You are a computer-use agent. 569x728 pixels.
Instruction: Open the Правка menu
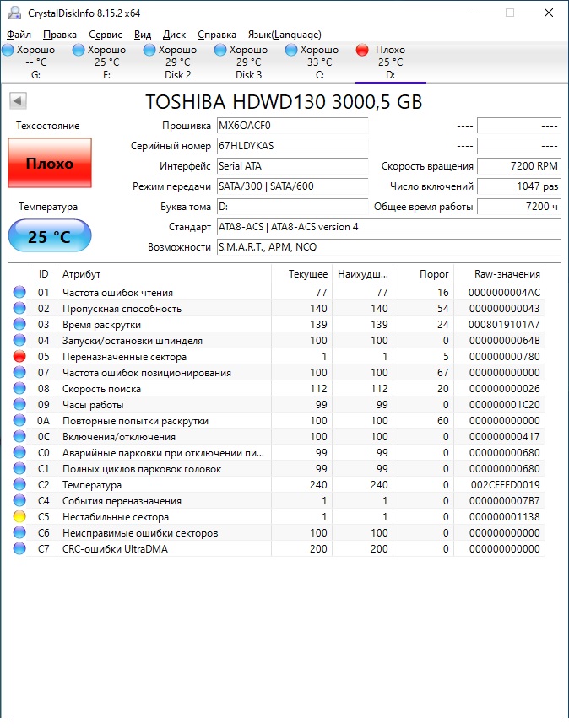coord(59,35)
